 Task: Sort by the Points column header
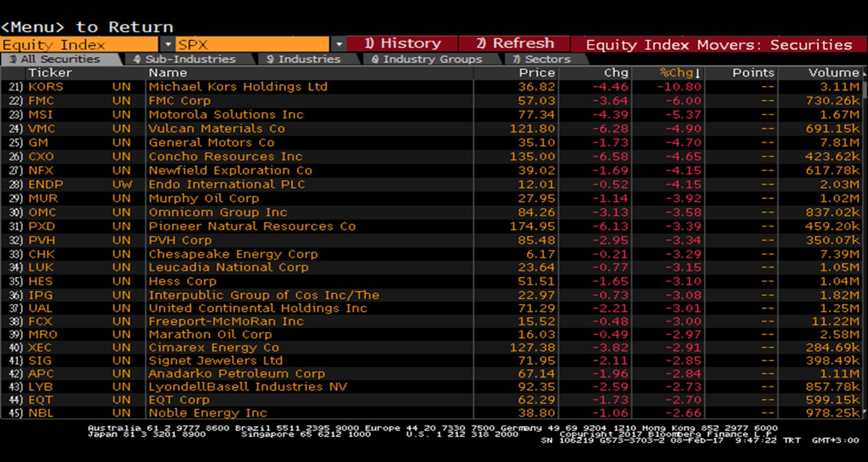[754, 73]
